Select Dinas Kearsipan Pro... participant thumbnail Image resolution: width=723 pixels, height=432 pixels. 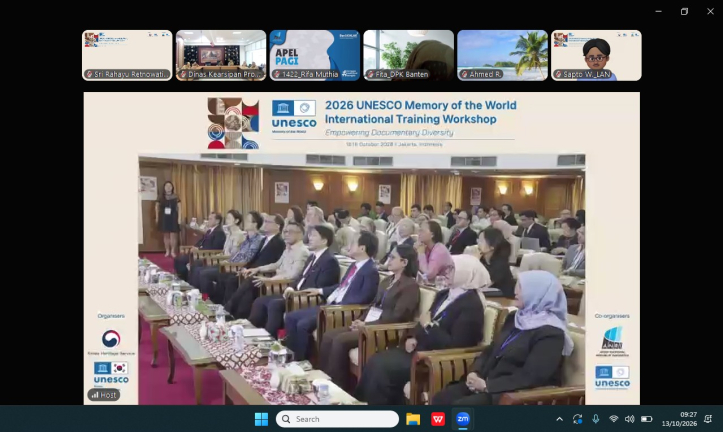point(221,55)
